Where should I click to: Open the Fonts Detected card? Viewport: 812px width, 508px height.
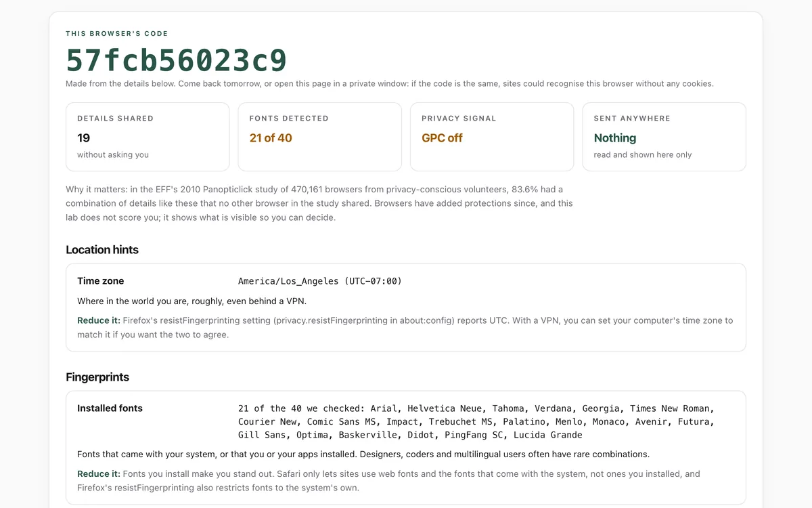tap(320, 137)
